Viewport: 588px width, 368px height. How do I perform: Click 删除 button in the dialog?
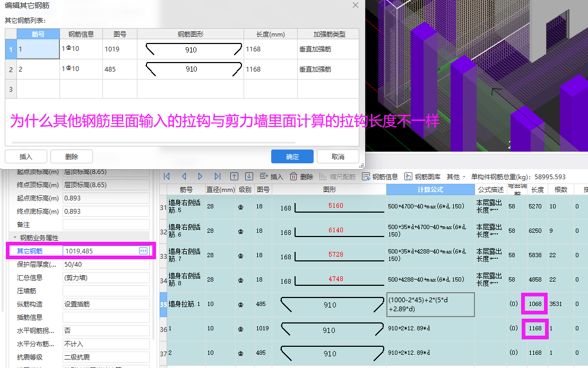pos(72,156)
